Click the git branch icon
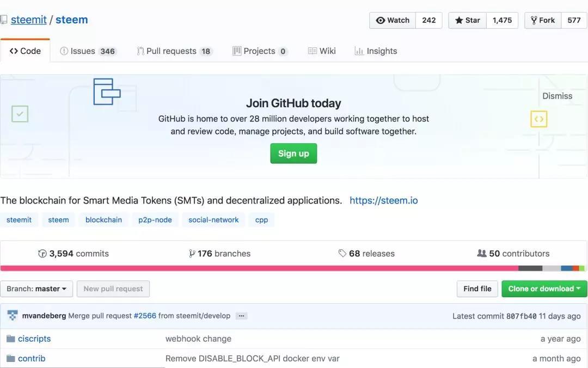The image size is (588, 368). tap(192, 254)
